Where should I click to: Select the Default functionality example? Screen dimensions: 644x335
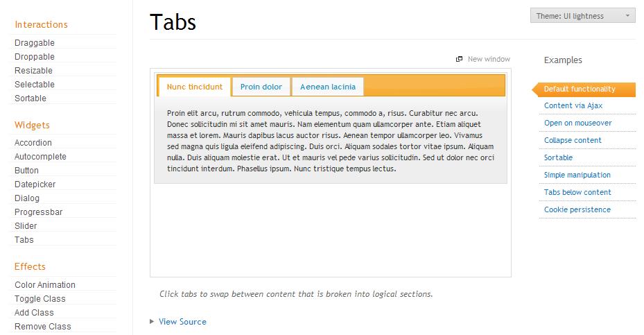pyautogui.click(x=579, y=89)
